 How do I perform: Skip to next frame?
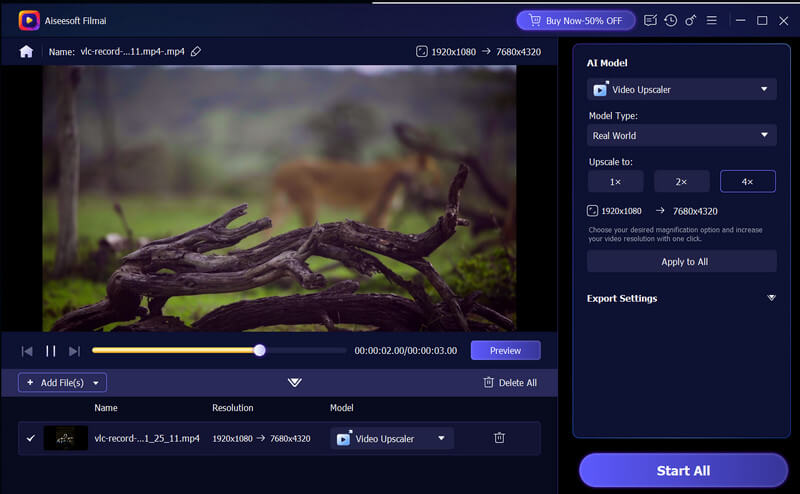(74, 351)
